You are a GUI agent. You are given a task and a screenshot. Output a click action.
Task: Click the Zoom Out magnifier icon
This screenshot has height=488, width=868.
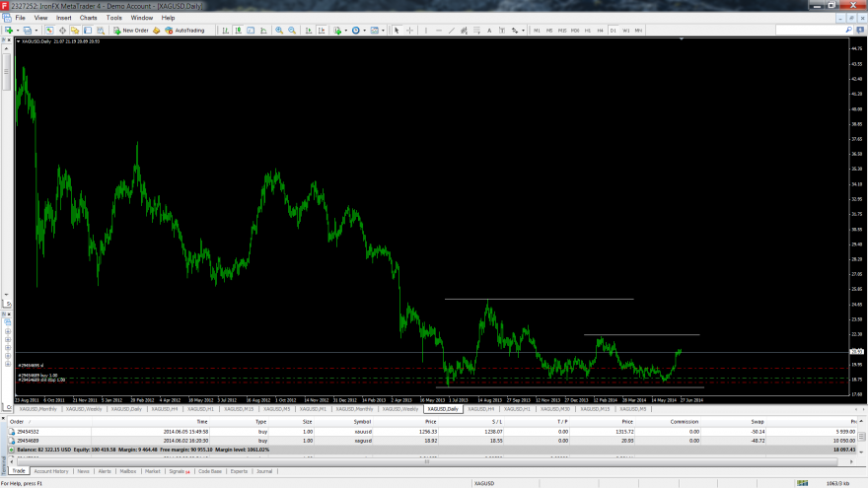[292, 31]
